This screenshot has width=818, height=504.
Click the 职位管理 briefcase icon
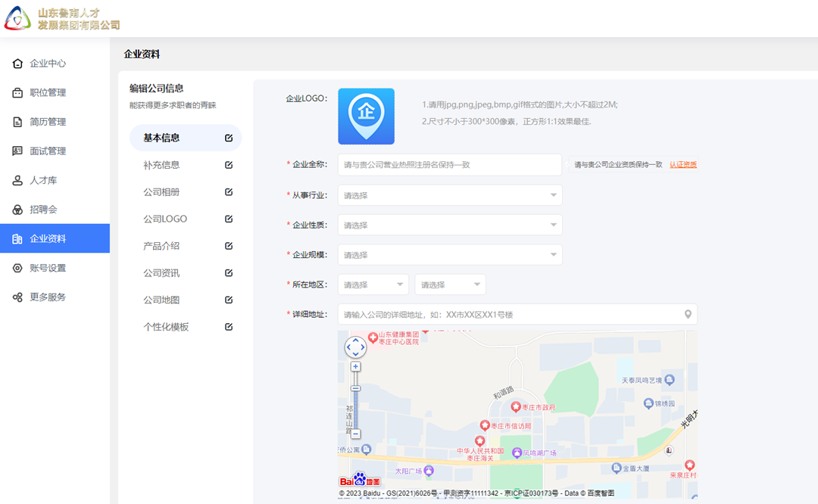pos(17,93)
